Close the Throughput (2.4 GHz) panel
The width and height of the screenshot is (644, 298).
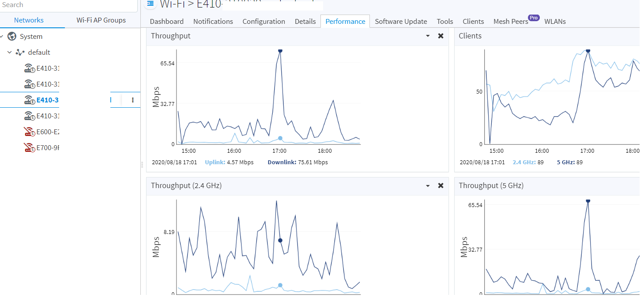click(441, 186)
